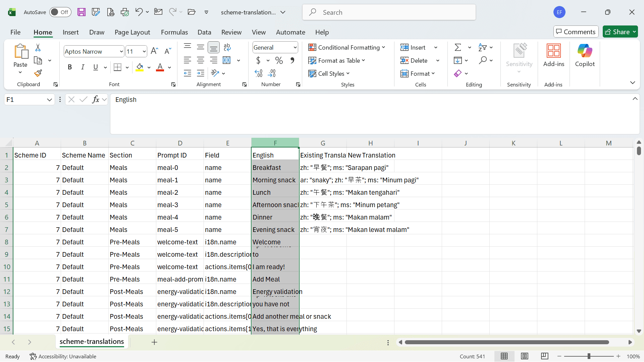This screenshot has height=362, width=644.
Task: Open the font size dropdown
Action: (144, 51)
